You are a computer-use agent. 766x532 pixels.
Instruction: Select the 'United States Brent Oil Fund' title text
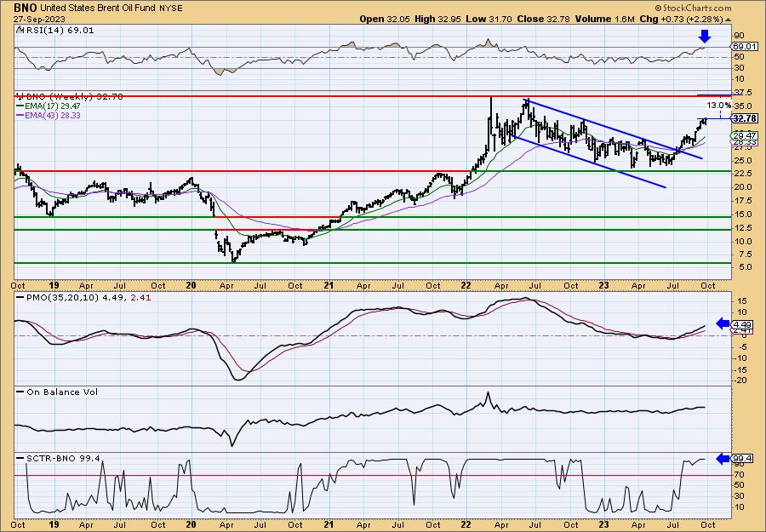[x=97, y=9]
